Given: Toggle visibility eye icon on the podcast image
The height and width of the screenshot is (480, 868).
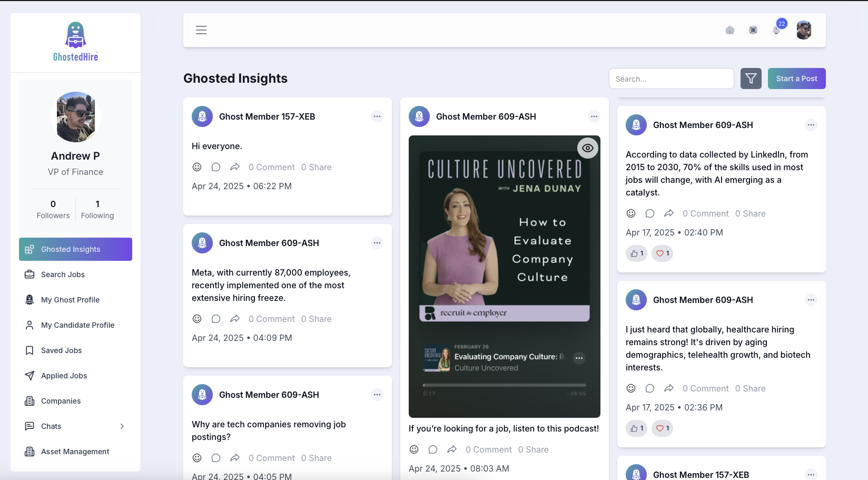Looking at the screenshot, I should point(588,148).
